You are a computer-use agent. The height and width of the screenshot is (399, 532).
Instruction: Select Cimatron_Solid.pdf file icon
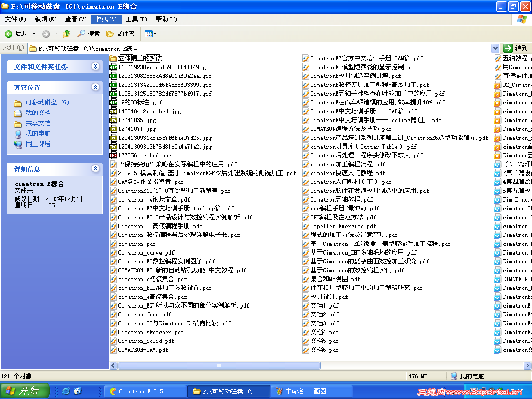pyautogui.click(x=113, y=341)
